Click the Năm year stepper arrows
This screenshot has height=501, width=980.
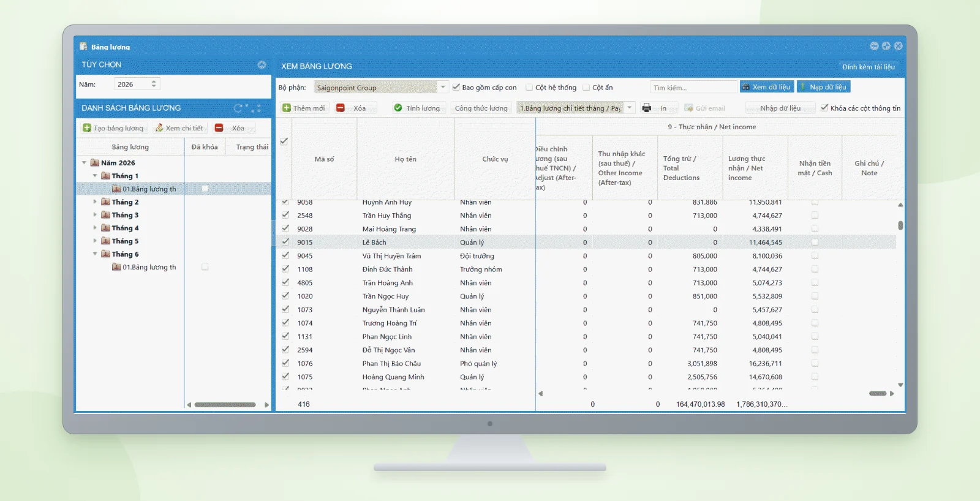(154, 84)
